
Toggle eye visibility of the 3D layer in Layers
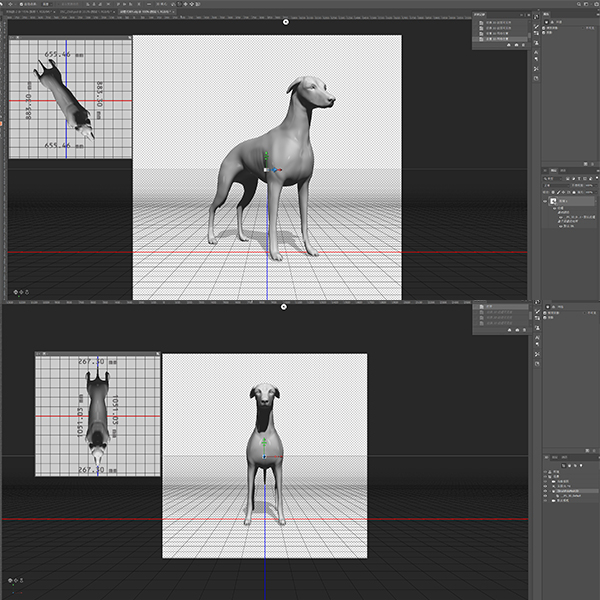[547, 202]
